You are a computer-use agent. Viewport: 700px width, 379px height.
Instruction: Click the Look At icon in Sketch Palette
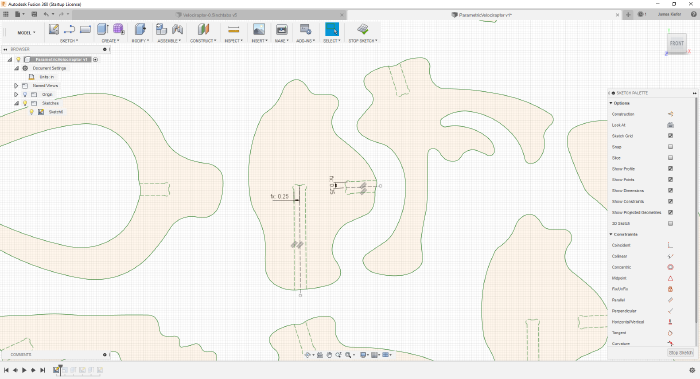670,125
